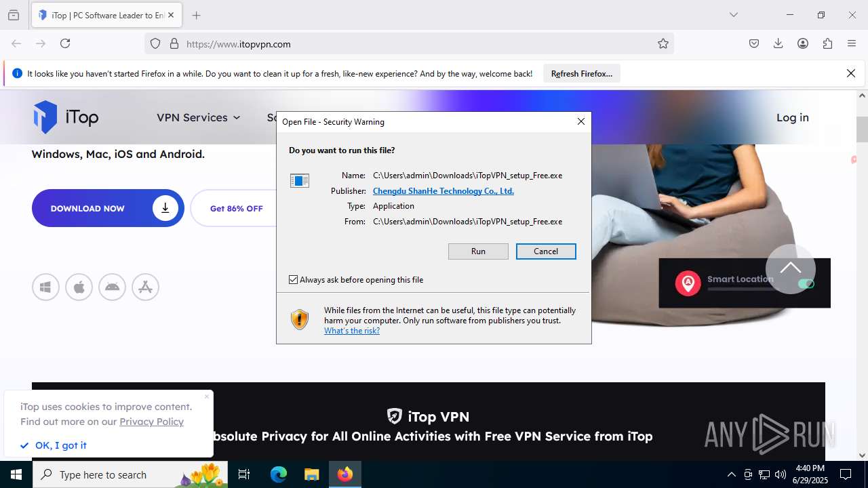
Task: Open the notification center icon
Action: (x=846, y=474)
